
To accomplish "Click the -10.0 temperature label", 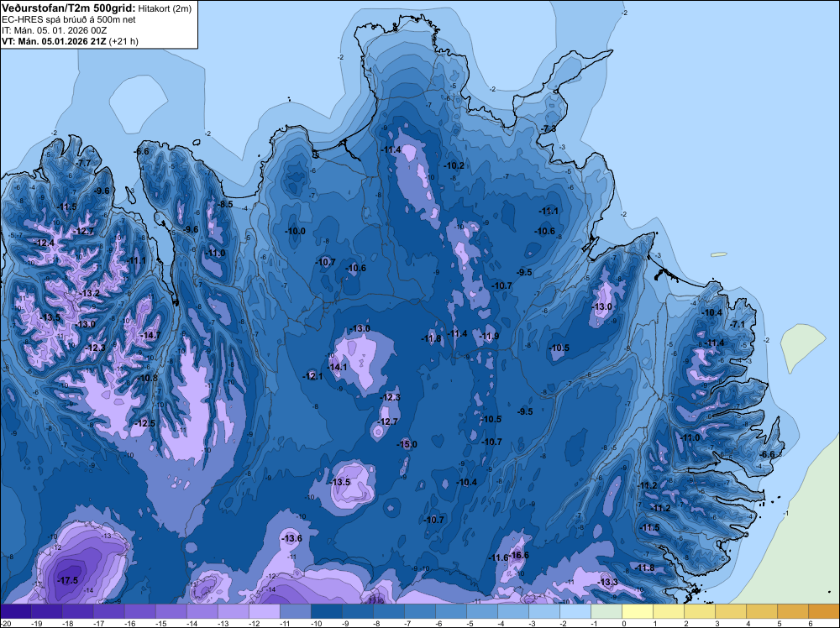I will pos(295,231).
